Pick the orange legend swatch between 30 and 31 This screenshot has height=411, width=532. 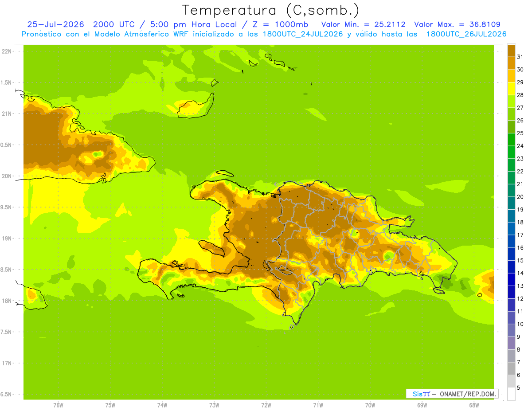point(511,63)
